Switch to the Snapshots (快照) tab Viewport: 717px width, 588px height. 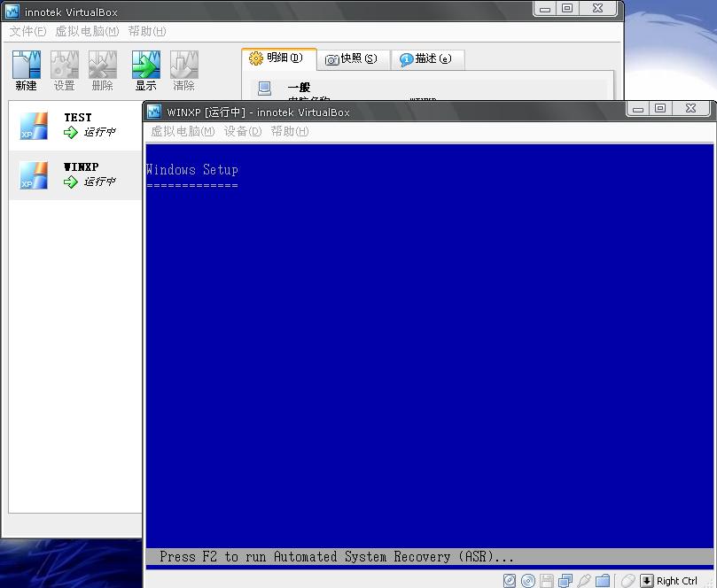click(353, 59)
